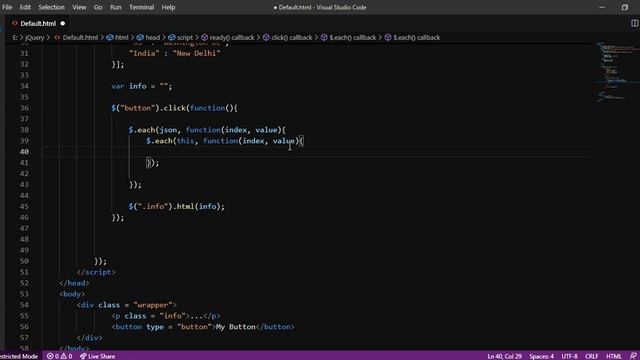Open the Terminal menu
The image size is (640, 360).
[141, 7]
